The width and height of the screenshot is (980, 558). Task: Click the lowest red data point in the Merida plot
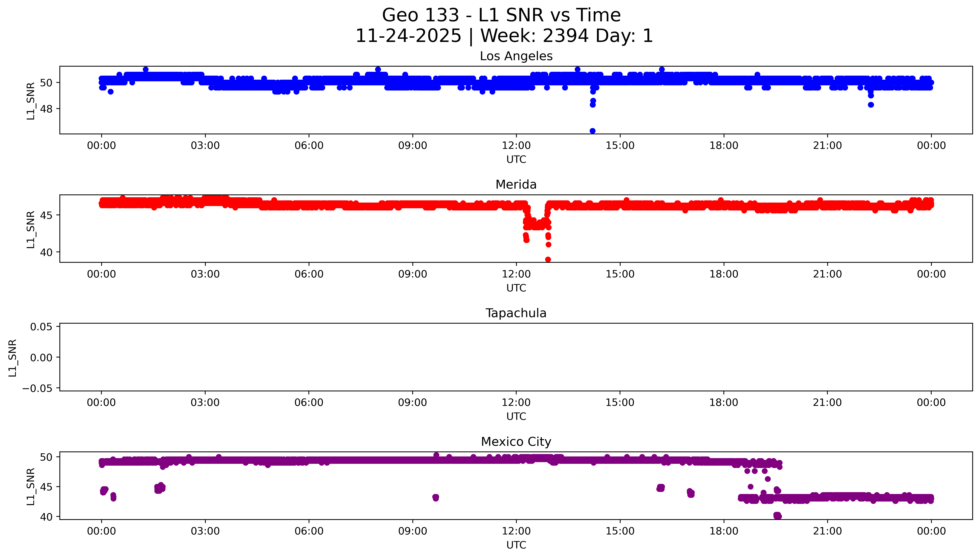pyautogui.click(x=548, y=260)
